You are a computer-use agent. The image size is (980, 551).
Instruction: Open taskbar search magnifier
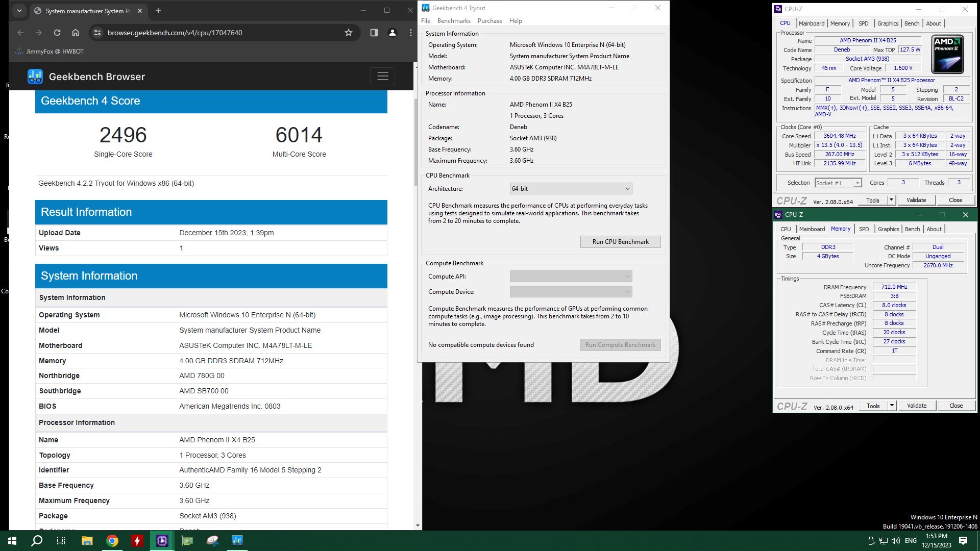coord(37,541)
